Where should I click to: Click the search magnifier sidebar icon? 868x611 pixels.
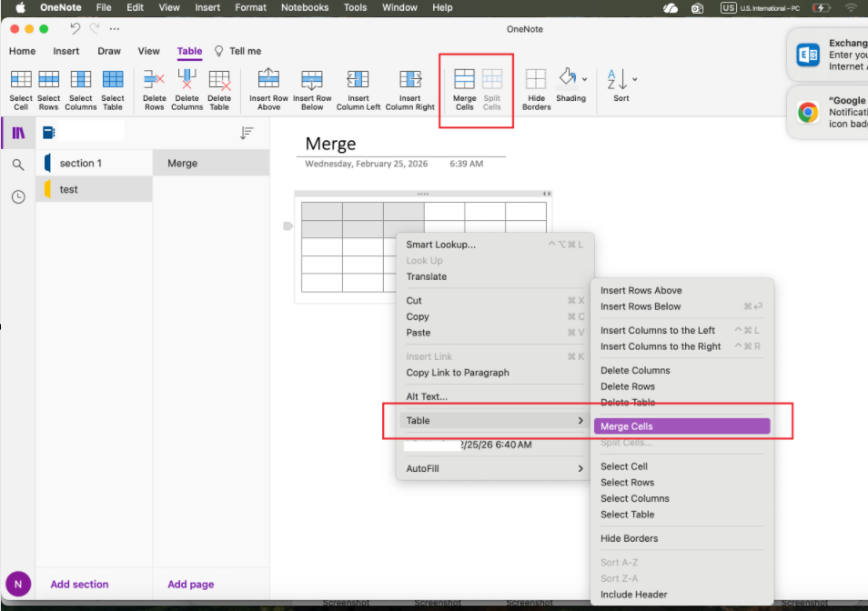coord(18,165)
